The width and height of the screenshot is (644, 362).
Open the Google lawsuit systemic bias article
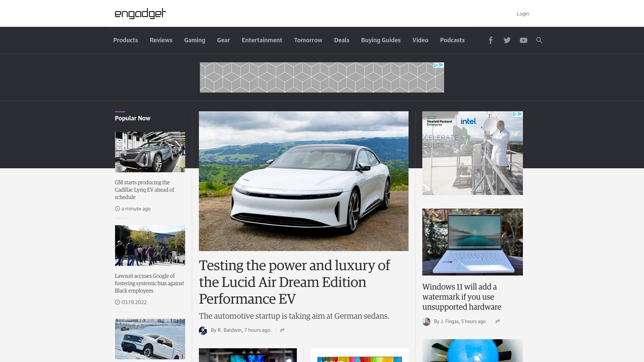point(149,283)
